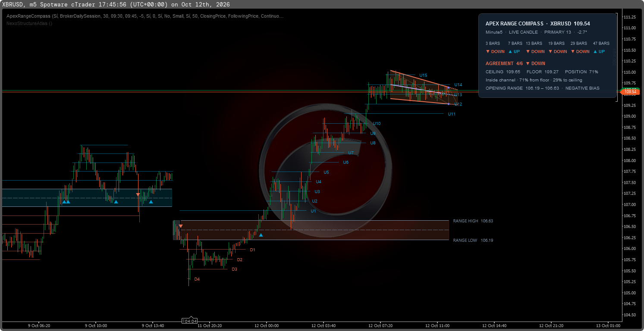Click the POSITION 71% value
The height and width of the screenshot is (331, 644).
(581, 72)
